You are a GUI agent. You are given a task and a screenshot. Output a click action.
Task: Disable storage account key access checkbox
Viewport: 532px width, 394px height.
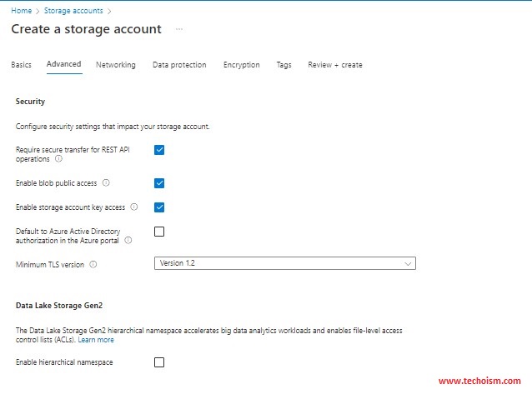point(159,207)
